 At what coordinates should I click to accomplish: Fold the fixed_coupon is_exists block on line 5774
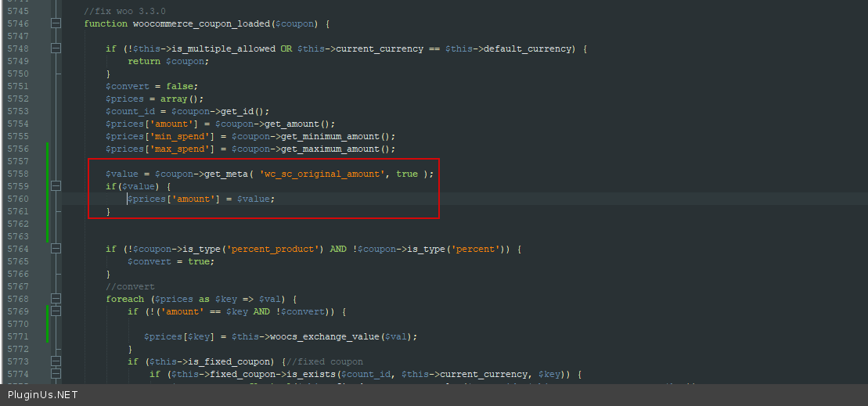(56, 374)
